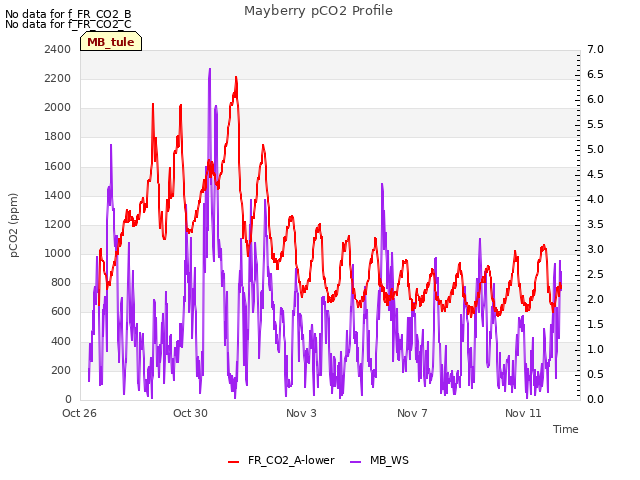
Task: Click the 0.5 right axis value
Action: pos(595,374)
